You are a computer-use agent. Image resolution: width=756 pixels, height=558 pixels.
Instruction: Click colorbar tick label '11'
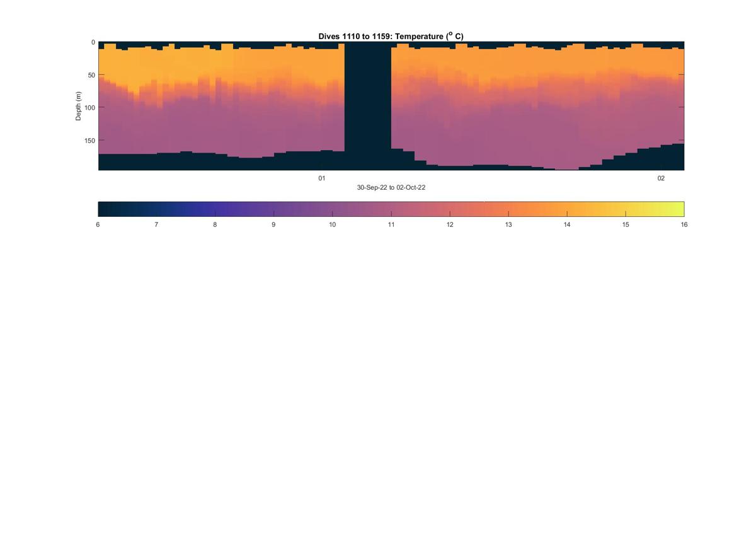click(x=391, y=224)
